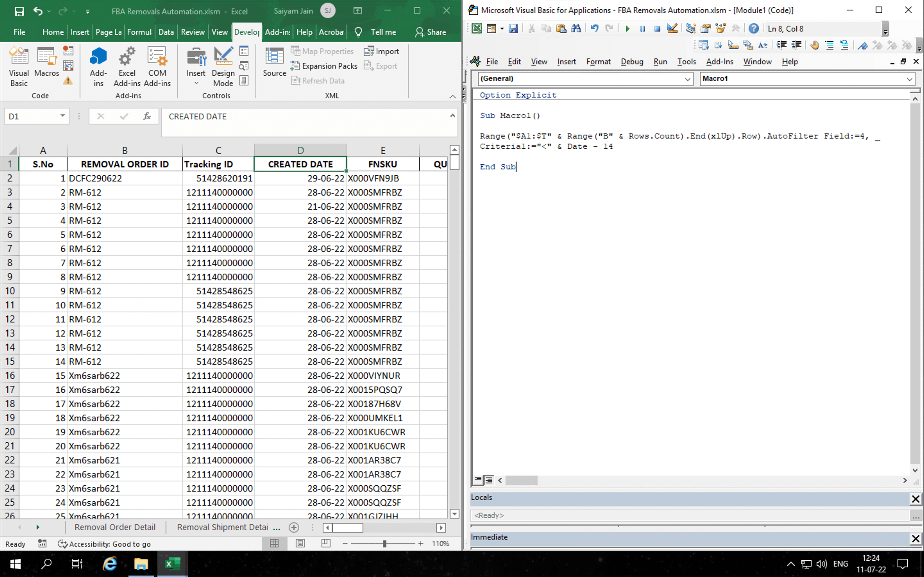The height and width of the screenshot is (577, 924).
Task: Toggle Design Mode in Controls group
Action: point(223,66)
